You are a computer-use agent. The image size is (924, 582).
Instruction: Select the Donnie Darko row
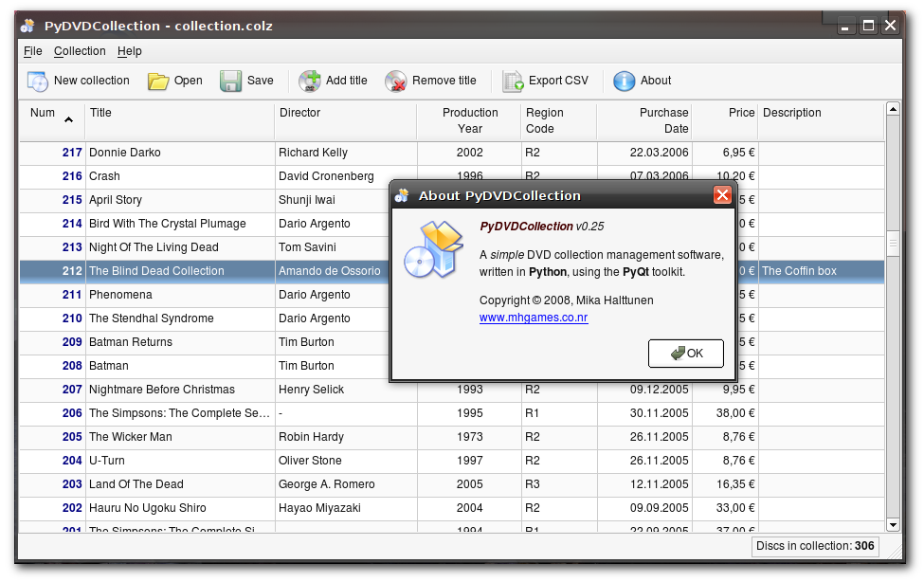(452, 153)
